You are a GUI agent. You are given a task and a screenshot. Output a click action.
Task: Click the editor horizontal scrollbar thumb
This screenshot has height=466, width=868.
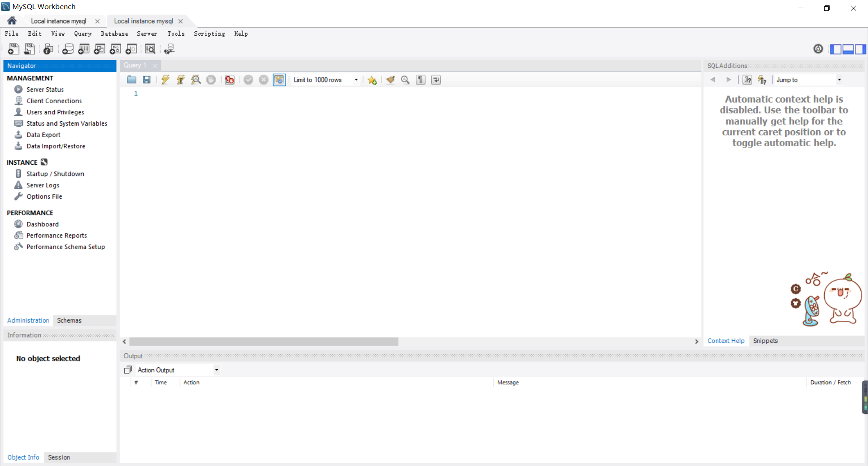[264, 342]
